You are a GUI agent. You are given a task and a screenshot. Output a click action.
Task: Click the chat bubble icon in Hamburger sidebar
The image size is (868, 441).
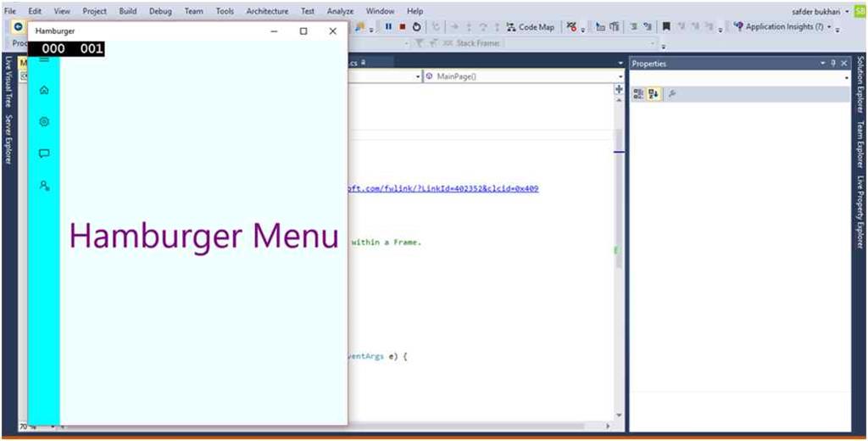click(44, 154)
